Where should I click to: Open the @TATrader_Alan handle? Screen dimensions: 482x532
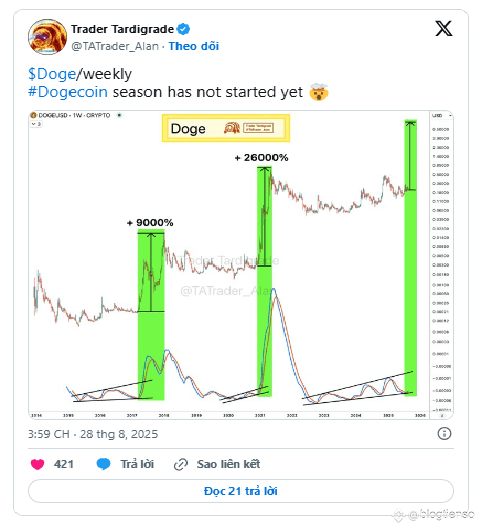click(115, 46)
